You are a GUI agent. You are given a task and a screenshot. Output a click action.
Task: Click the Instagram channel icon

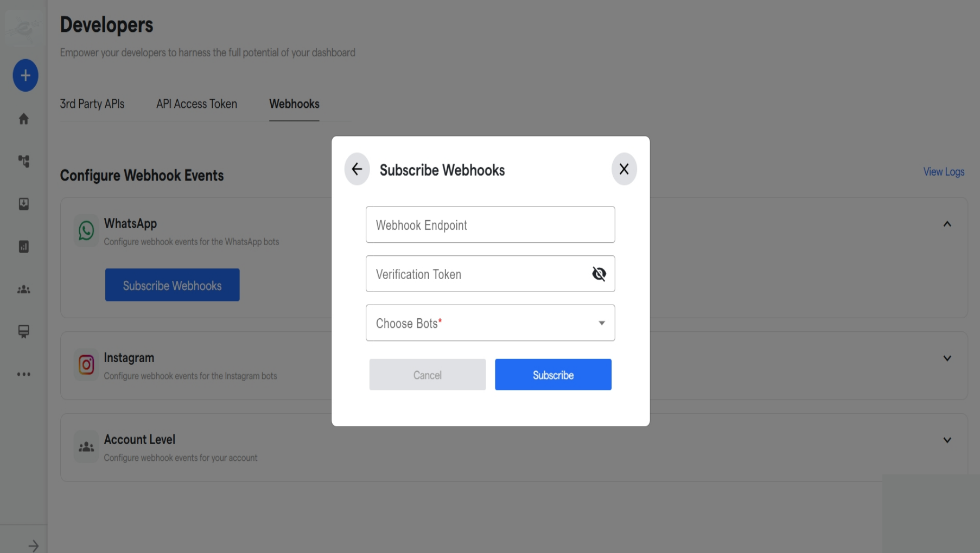(x=86, y=364)
